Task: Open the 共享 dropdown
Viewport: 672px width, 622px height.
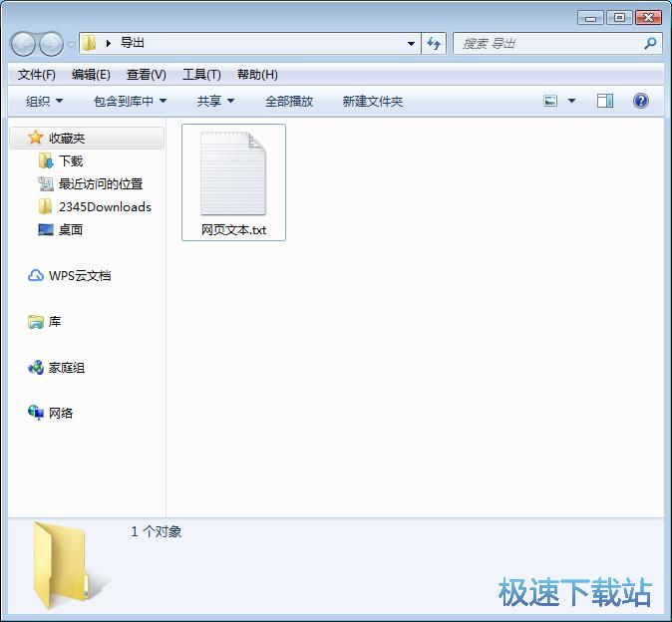Action: point(215,101)
